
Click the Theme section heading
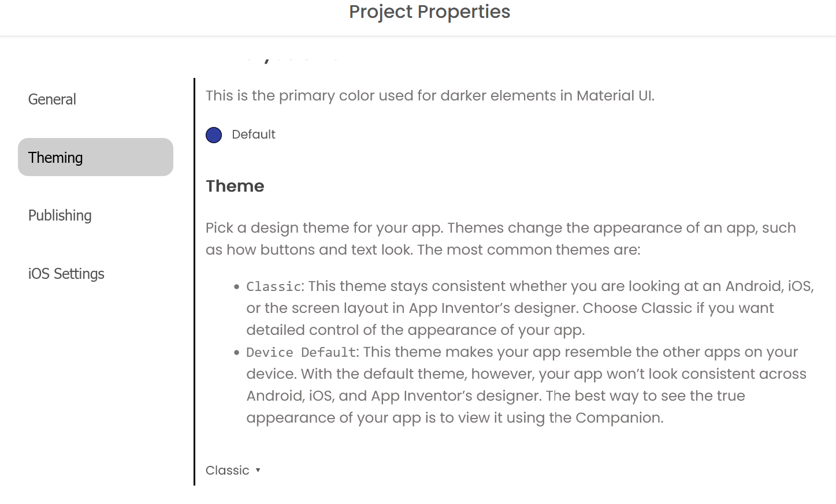click(x=235, y=186)
